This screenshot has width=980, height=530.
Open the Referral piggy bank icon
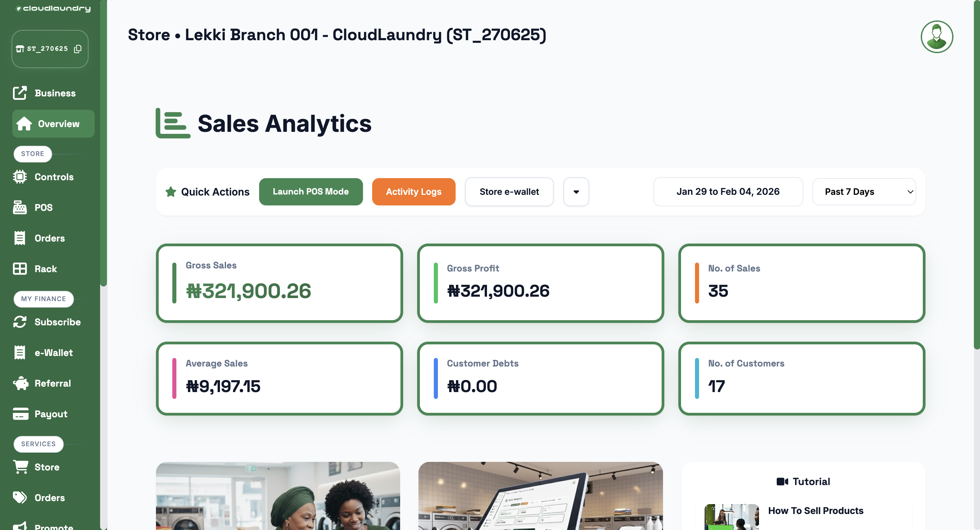pyautogui.click(x=20, y=383)
